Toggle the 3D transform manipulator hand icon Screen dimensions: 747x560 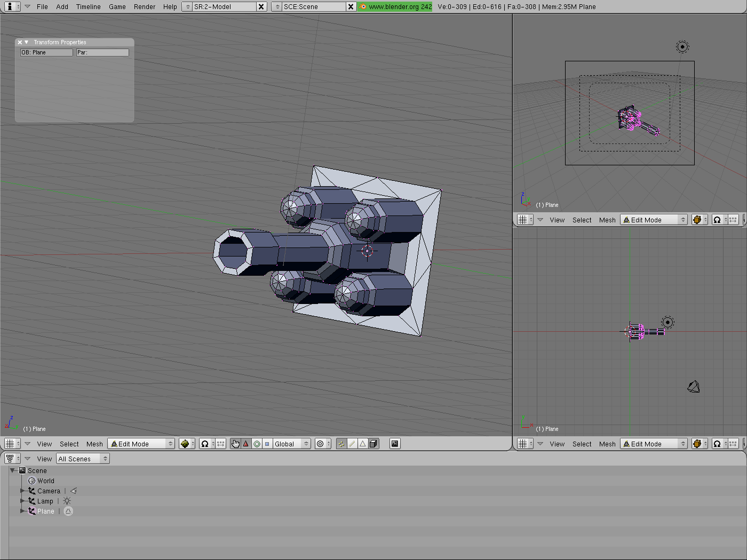(x=236, y=444)
